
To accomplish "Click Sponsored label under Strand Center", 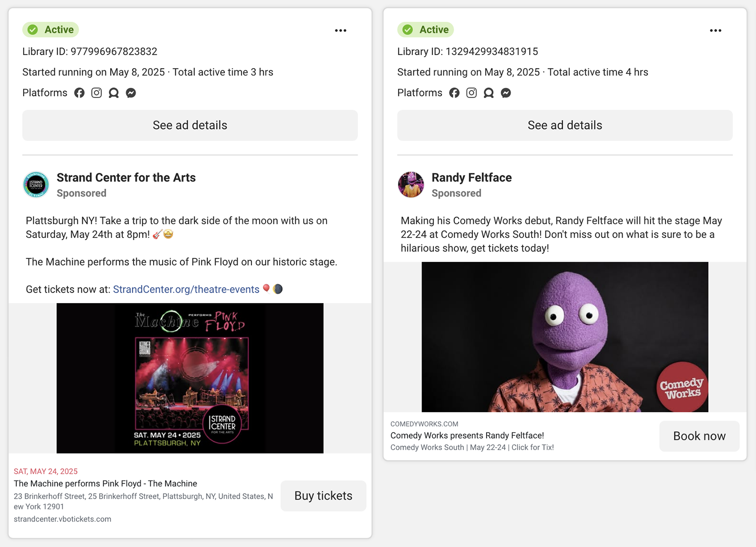I will [81, 193].
